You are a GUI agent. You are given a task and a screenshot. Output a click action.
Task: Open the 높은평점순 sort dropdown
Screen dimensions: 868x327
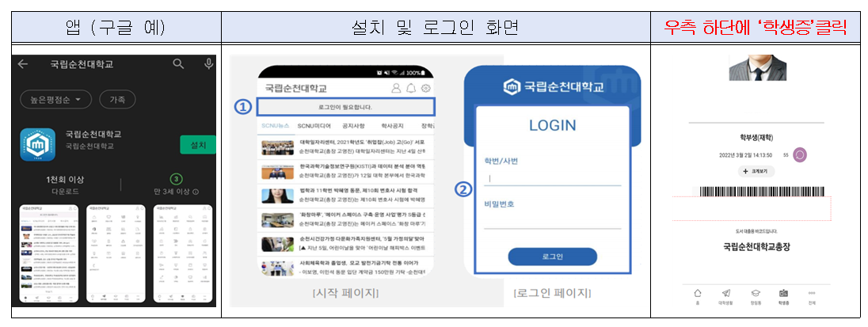[x=55, y=100]
